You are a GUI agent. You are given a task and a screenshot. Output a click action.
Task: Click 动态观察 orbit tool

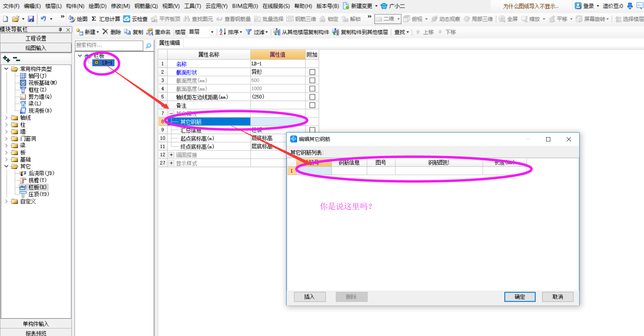pos(445,19)
